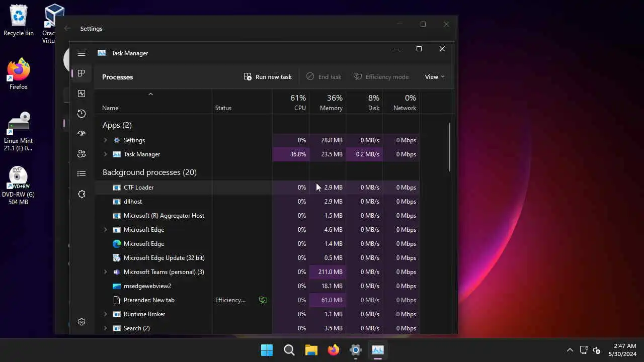
Task: Open the App history page in sidebar
Action: [82, 114]
